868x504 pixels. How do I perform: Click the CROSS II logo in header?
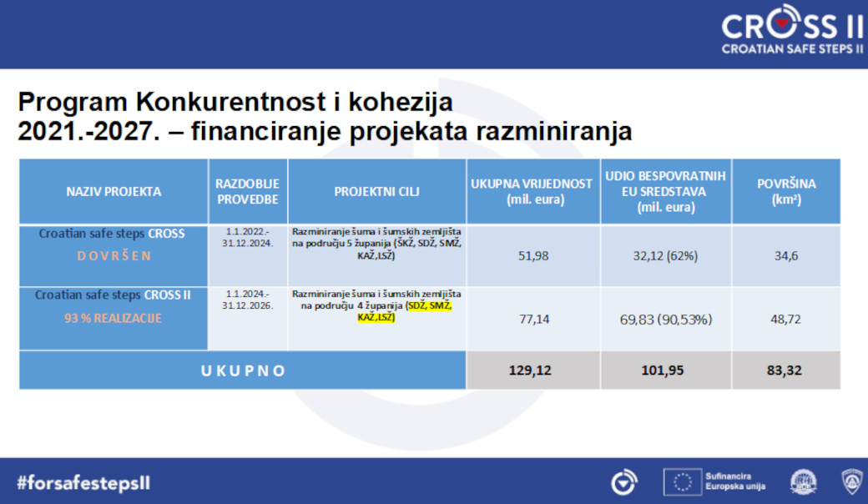(x=792, y=33)
